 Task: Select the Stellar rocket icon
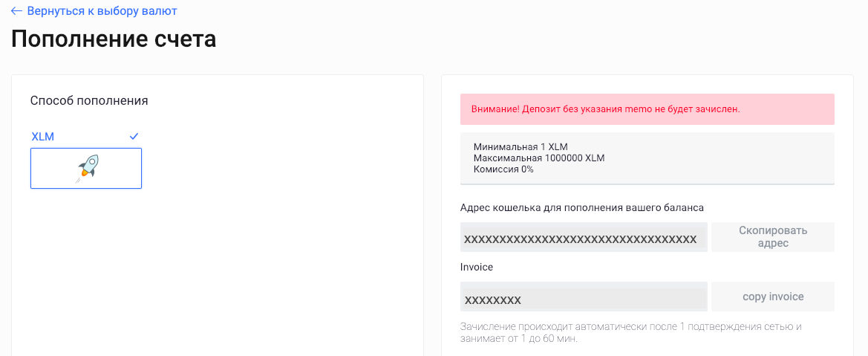pos(86,169)
